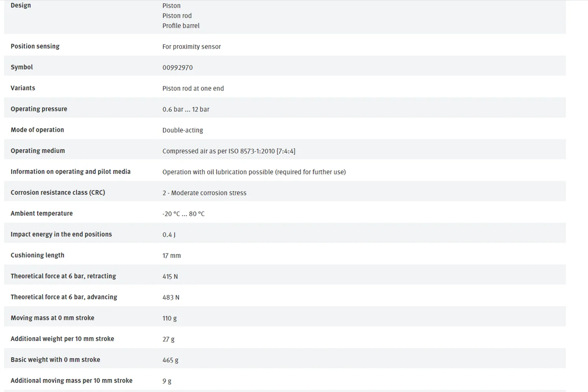
Task: Click the Design row label
Action: coord(21,5)
